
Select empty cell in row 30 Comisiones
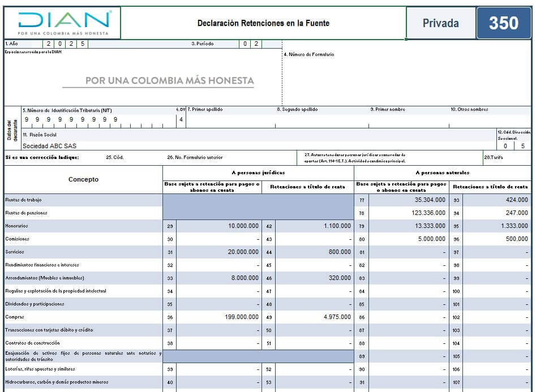pyautogui.click(x=219, y=239)
